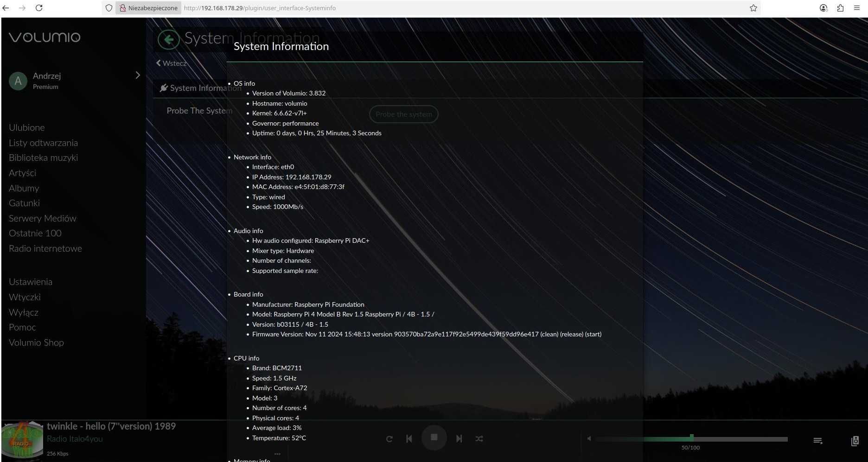Viewport: 868px width, 462px height.
Task: Open the Andrzej user avatar
Action: 18,81
